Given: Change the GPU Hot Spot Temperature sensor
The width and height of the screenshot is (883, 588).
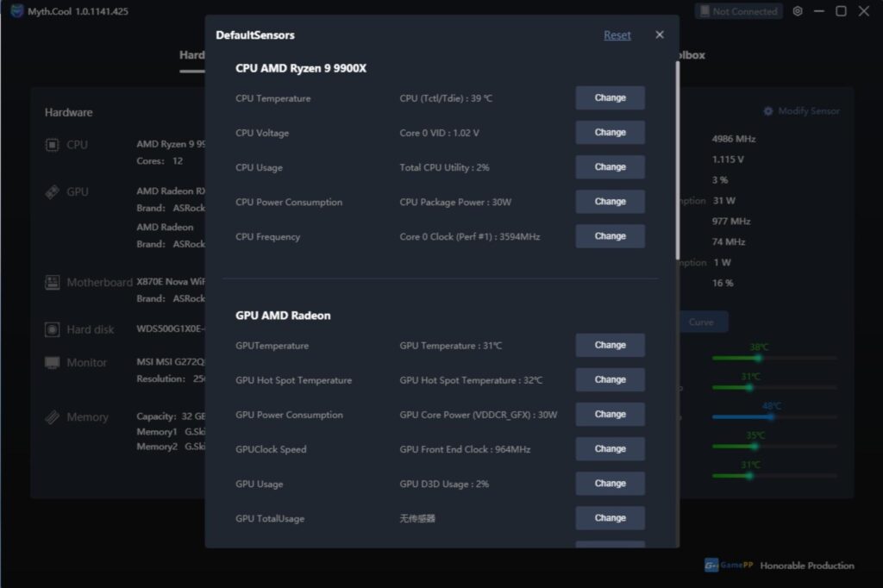Looking at the screenshot, I should tap(610, 379).
